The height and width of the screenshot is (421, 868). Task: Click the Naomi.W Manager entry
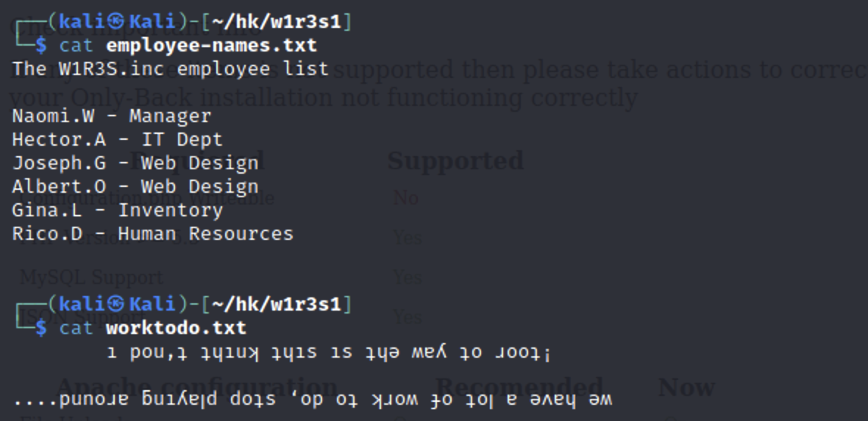click(111, 116)
